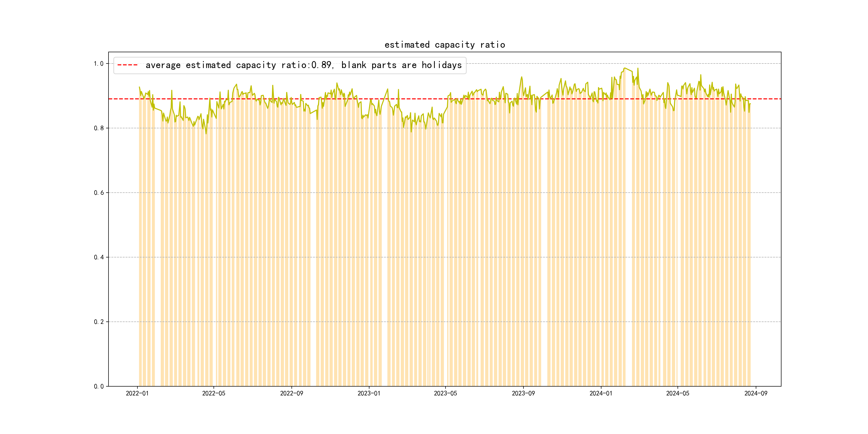Screen dimensions: 868x434
Task: Click the 1.0 y-axis tick label
Action: 98,64
